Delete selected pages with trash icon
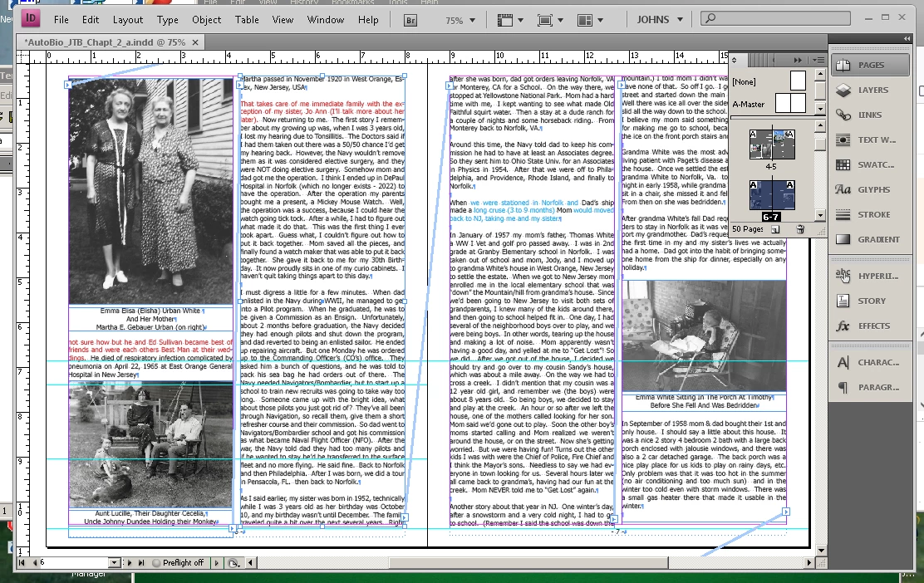 click(800, 229)
